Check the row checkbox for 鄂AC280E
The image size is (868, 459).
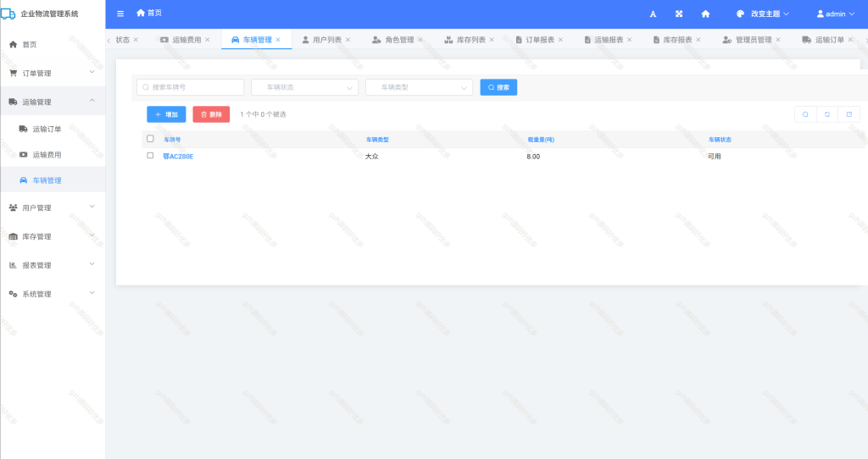(x=150, y=156)
